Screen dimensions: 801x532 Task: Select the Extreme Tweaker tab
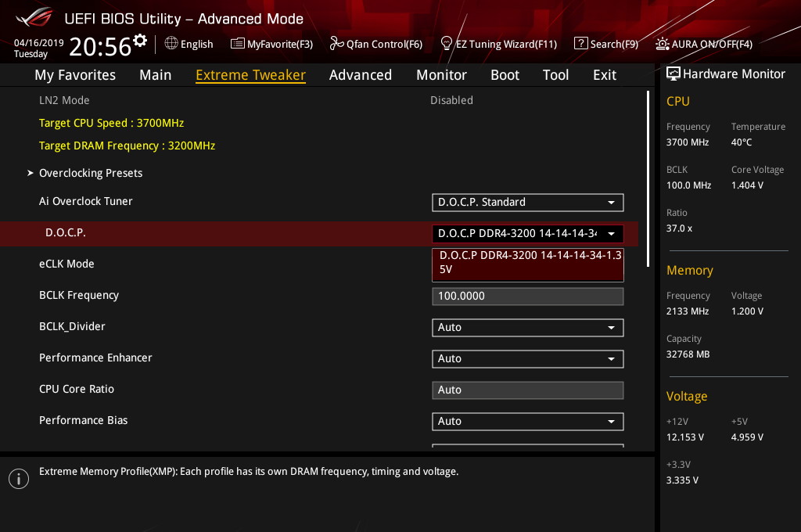click(251, 75)
